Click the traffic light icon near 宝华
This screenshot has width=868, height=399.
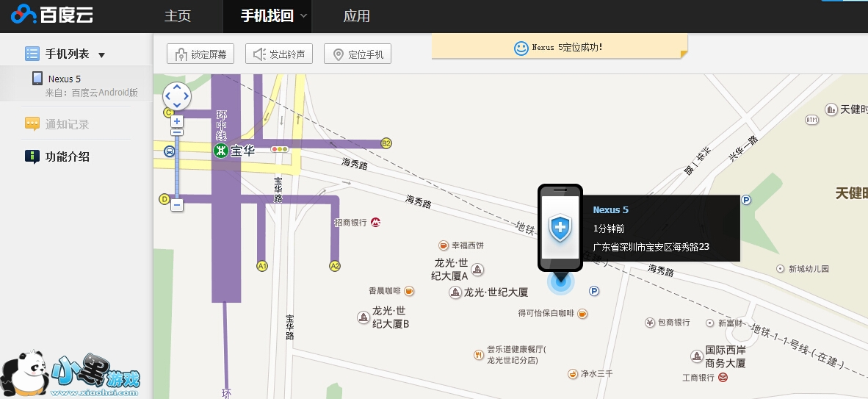coord(280,150)
